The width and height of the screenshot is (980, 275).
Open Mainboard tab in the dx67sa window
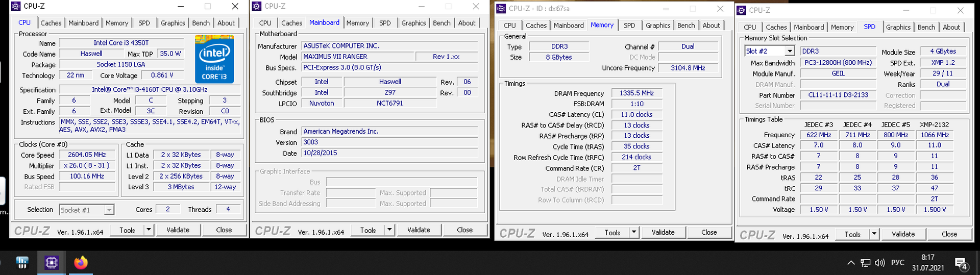click(569, 25)
